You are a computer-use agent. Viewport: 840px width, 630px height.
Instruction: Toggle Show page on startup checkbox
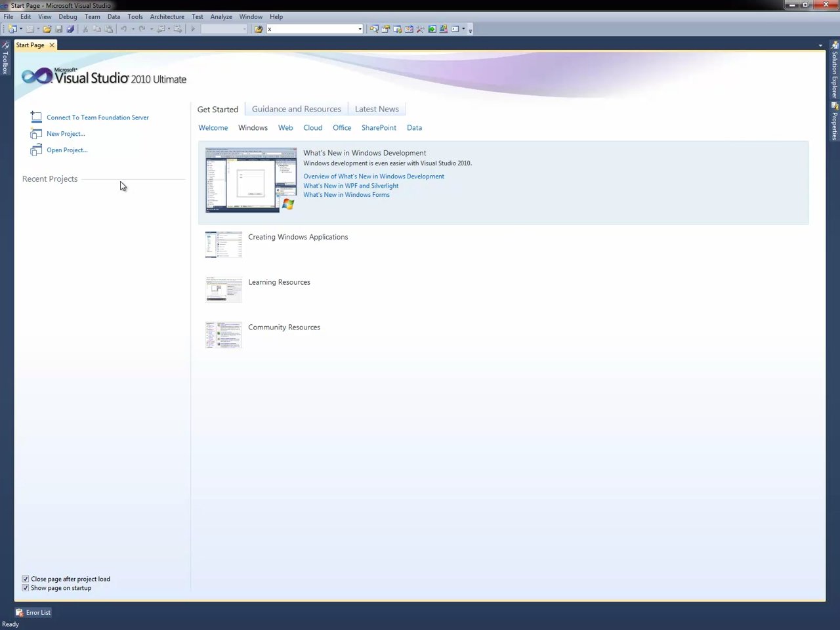click(26, 588)
